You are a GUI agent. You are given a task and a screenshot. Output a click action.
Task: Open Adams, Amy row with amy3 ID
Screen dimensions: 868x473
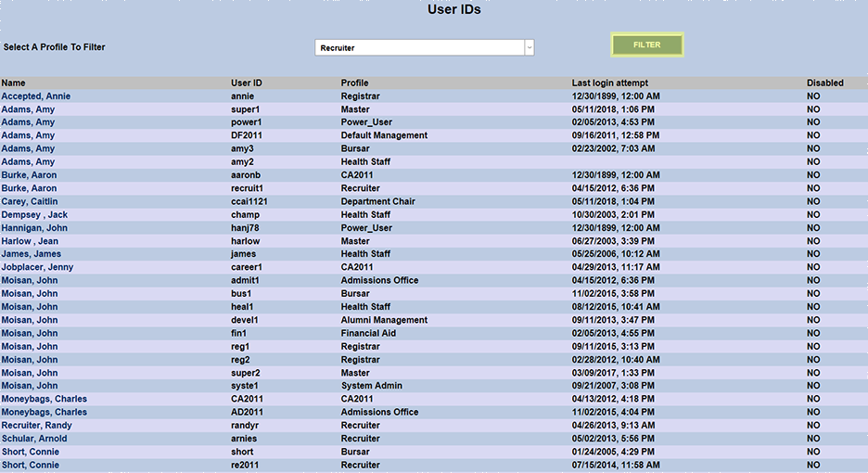pos(28,149)
